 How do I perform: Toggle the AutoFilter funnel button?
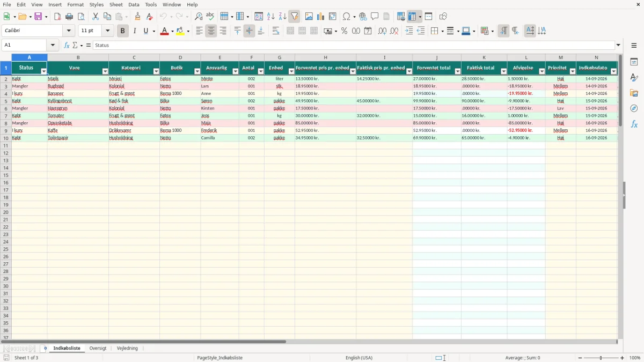pos(295,17)
